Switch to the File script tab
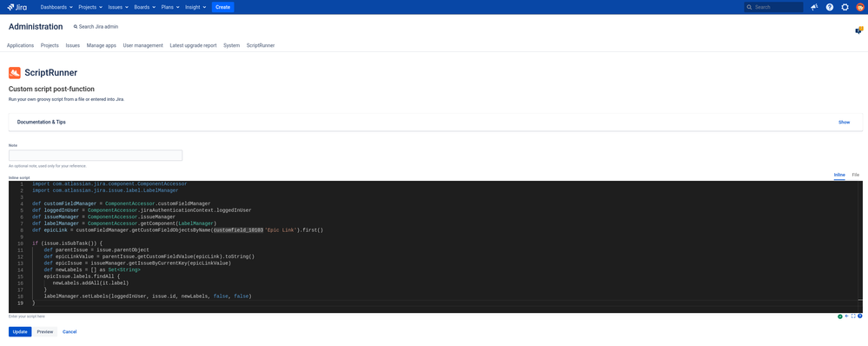868x346 pixels. [x=855, y=175]
